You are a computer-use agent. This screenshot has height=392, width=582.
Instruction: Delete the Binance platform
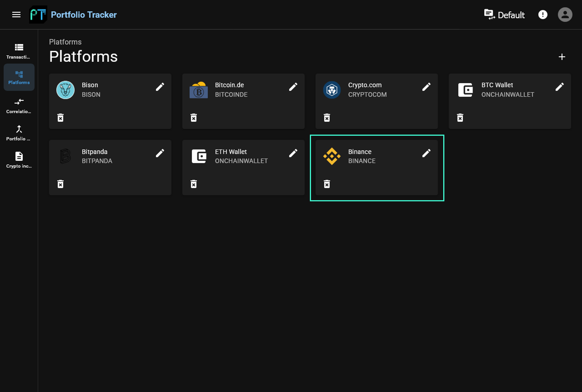[x=327, y=184]
